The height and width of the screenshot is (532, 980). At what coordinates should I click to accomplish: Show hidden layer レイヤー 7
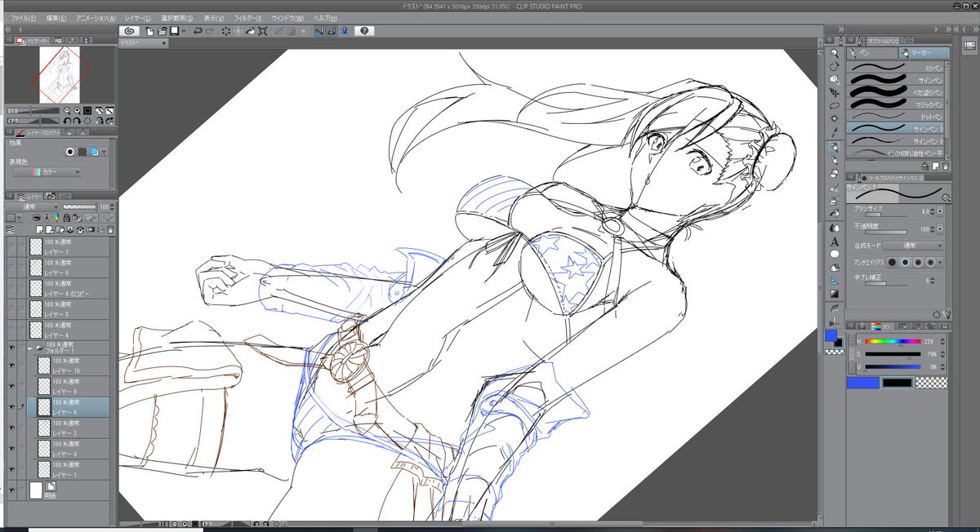(11, 246)
